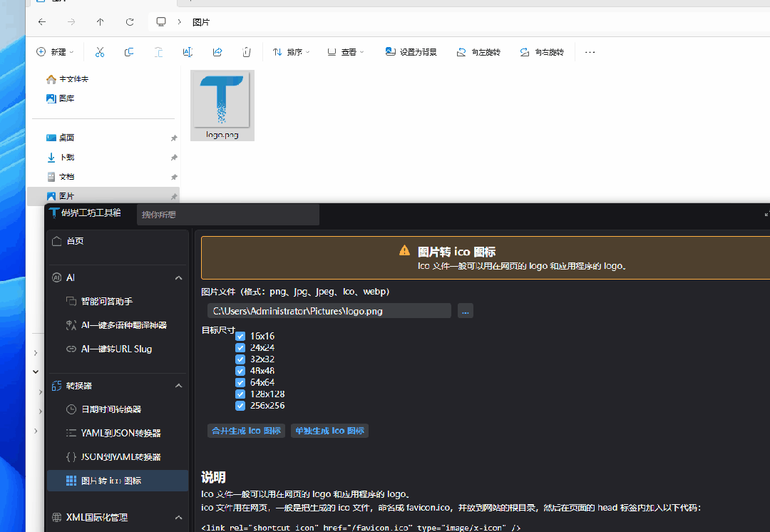Click the toolbox search field 搜你所想
Viewport: 770px width, 532px height.
click(x=228, y=215)
